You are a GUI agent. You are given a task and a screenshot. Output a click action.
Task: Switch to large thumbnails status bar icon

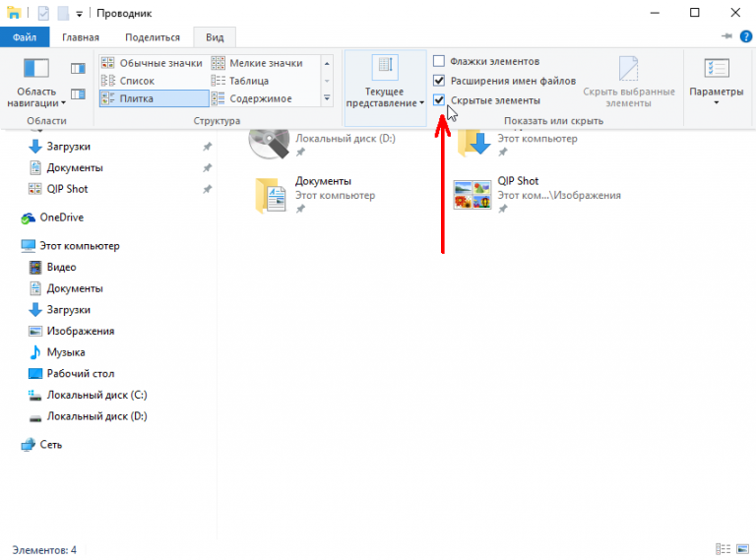(742, 549)
